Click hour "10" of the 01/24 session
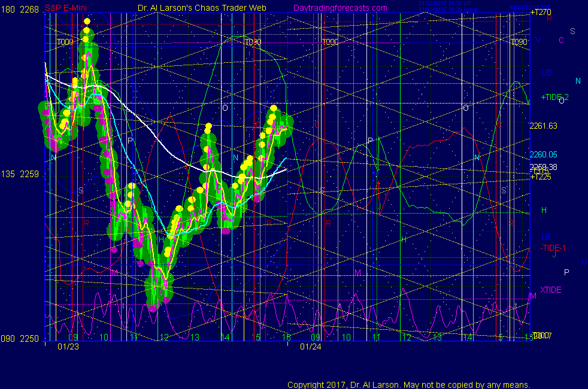588x389 pixels. (346, 338)
